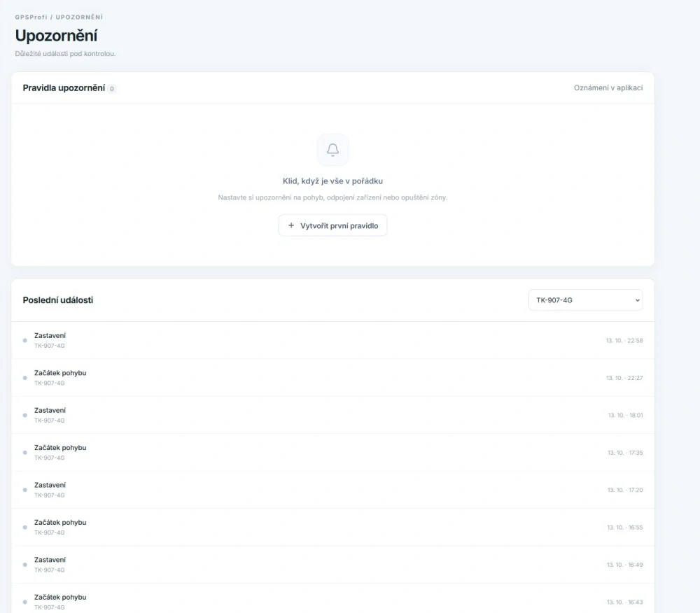Select the Začátek pohybu event at 17:35
This screenshot has width=700, height=613.
(x=332, y=452)
